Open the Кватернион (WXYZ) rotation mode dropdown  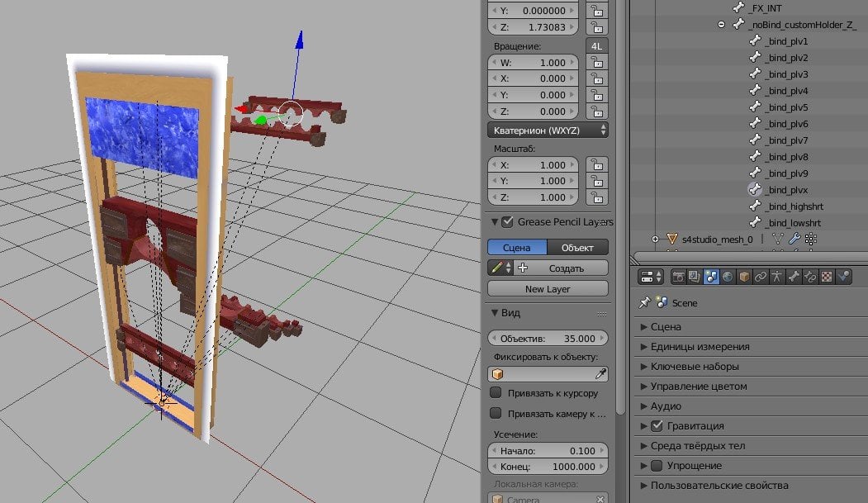pyautogui.click(x=548, y=130)
